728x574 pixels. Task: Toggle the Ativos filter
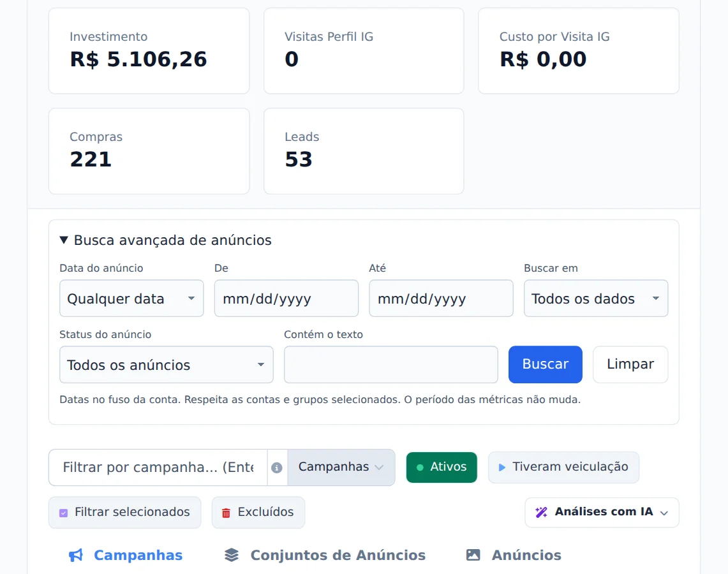442,467
